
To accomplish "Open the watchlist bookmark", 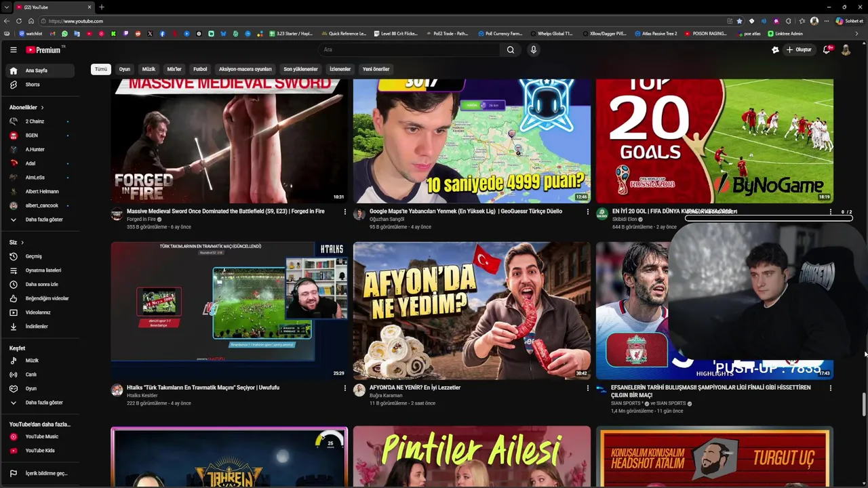I will point(31,33).
